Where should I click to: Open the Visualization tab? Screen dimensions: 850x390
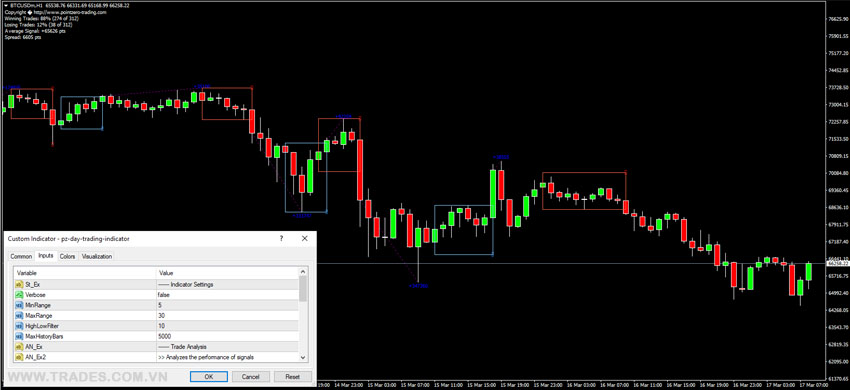pyautogui.click(x=96, y=256)
